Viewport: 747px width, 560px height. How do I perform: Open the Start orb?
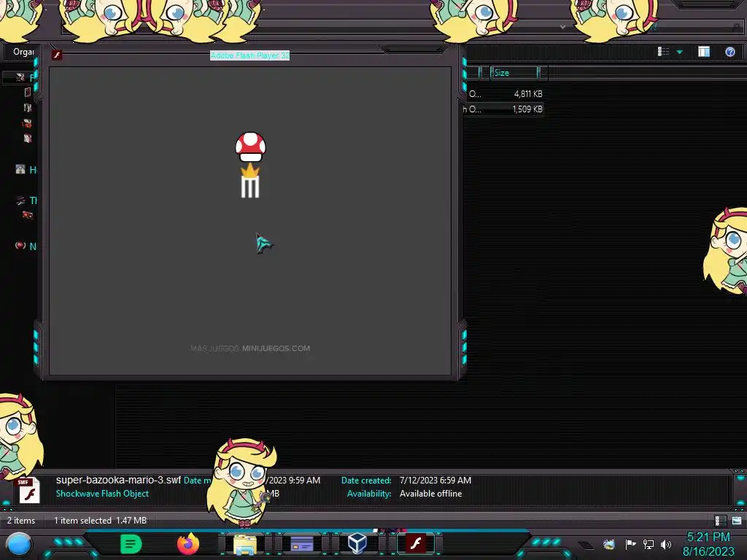[18, 544]
